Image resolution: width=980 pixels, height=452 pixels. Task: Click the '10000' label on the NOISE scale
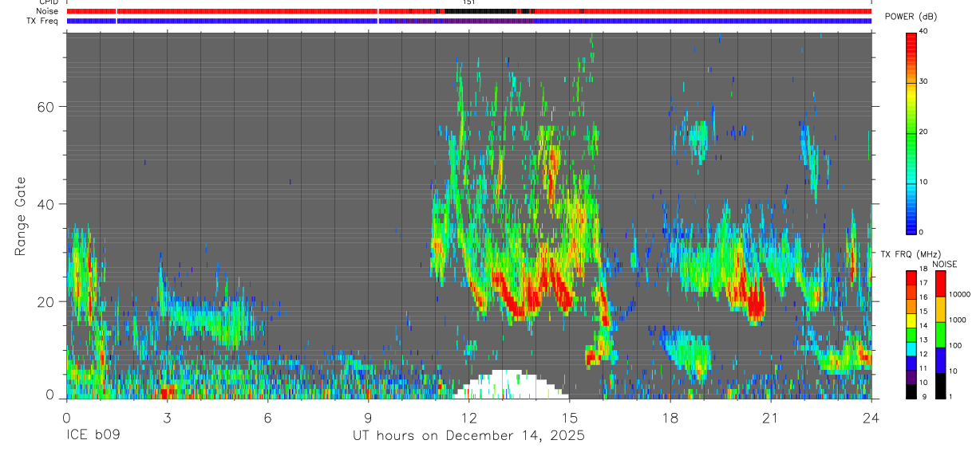(959, 294)
